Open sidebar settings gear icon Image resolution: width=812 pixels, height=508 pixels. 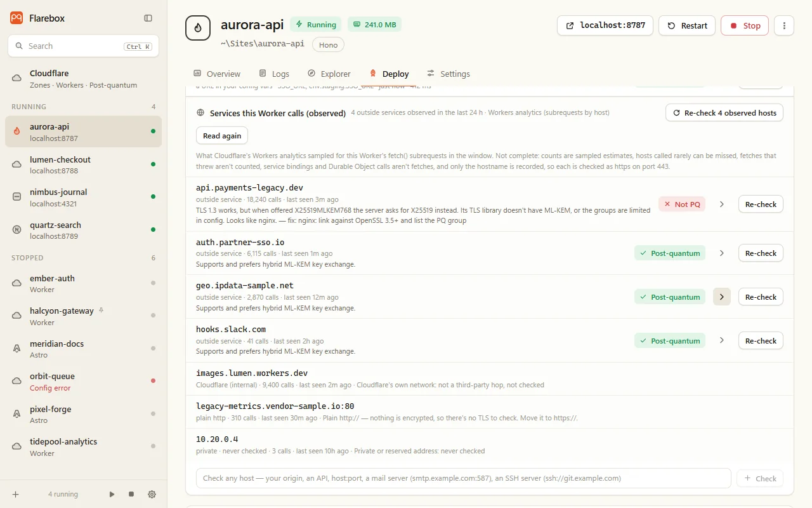point(152,494)
